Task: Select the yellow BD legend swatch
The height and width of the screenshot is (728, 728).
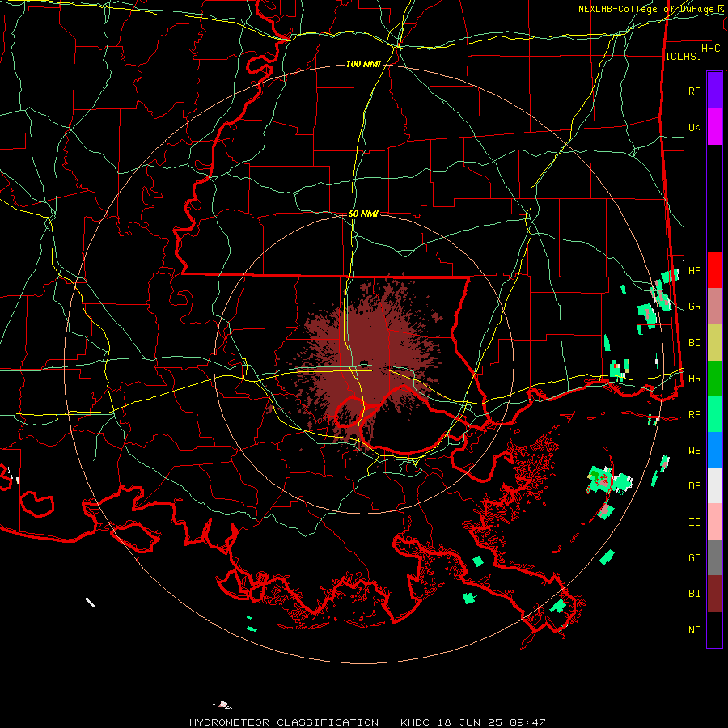Action: [714, 343]
